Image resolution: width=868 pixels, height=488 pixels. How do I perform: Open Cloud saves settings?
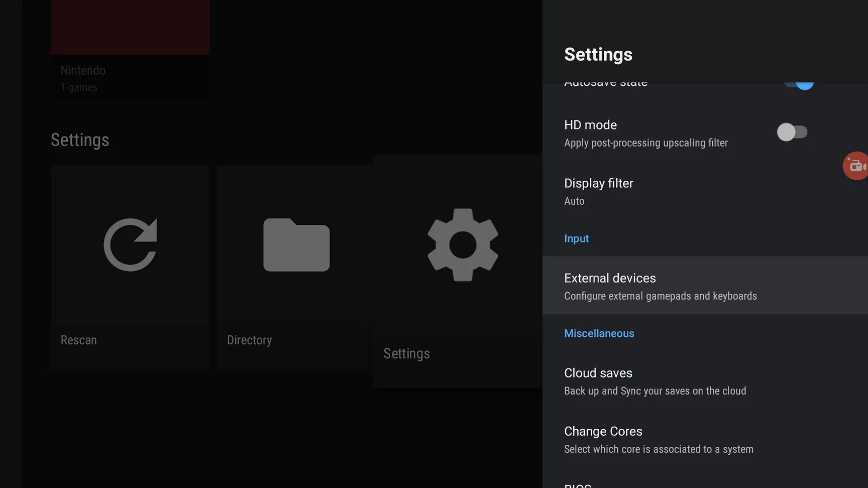705,381
